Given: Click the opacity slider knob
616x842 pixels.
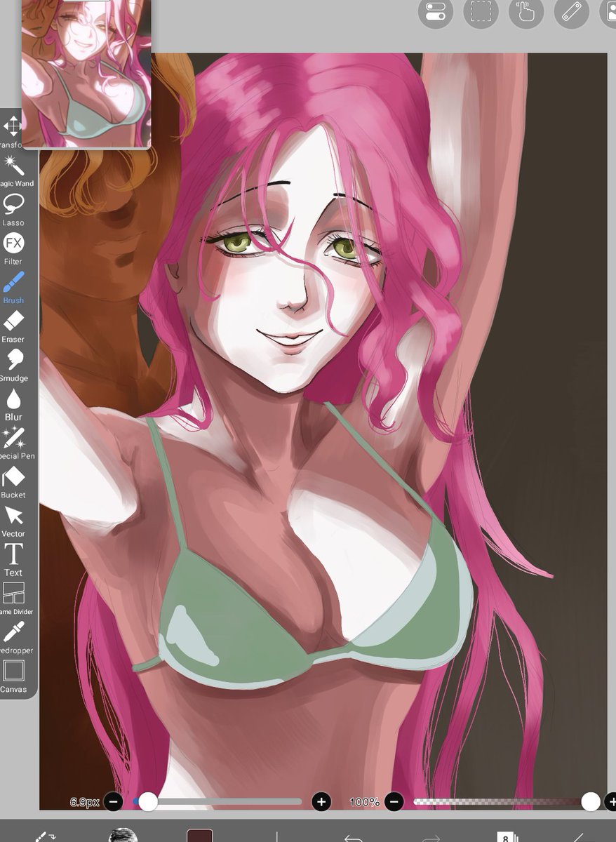Looking at the screenshot, I should (591, 801).
